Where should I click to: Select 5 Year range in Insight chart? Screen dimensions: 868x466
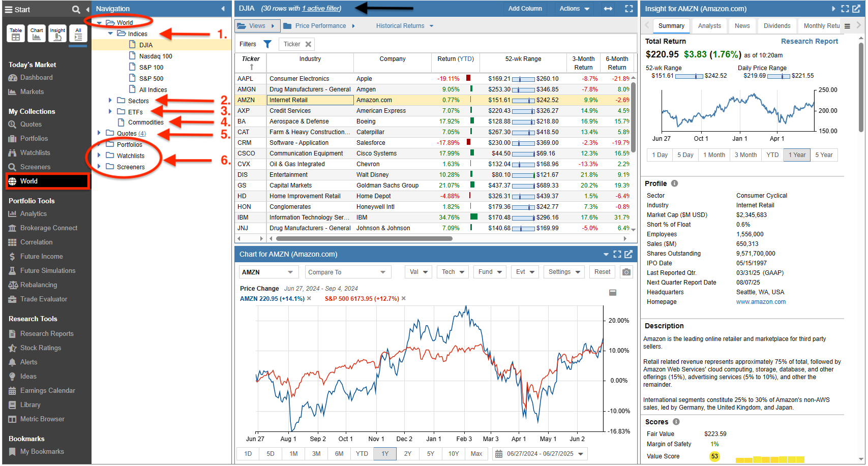pyautogui.click(x=824, y=155)
